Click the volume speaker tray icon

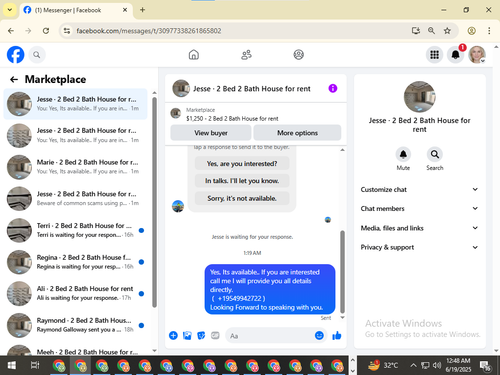[x=436, y=365]
